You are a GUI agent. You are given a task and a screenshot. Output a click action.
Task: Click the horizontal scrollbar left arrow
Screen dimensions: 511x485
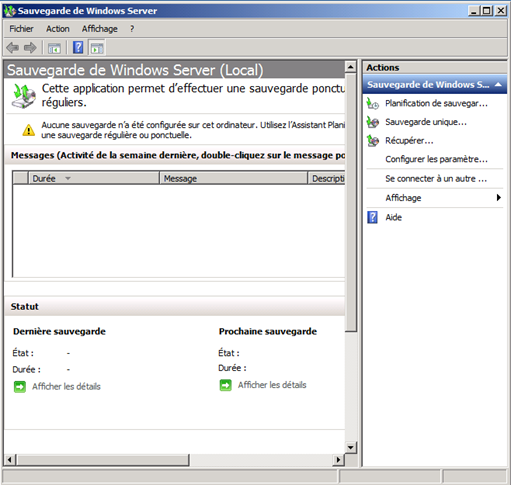(9, 460)
